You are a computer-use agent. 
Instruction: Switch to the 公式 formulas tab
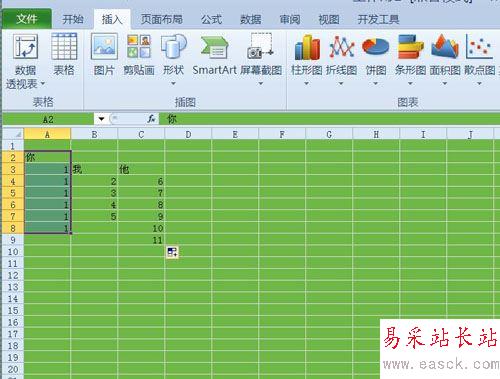[211, 19]
